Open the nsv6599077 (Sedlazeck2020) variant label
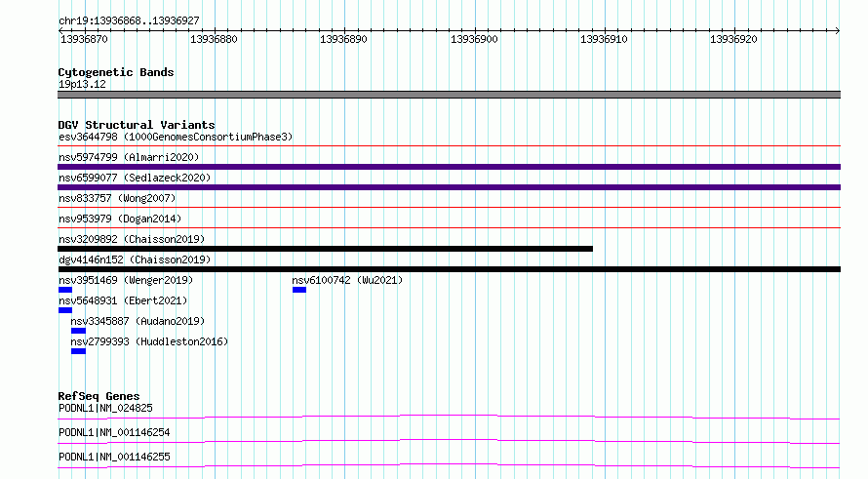The height and width of the screenshot is (479, 868). tap(135, 178)
